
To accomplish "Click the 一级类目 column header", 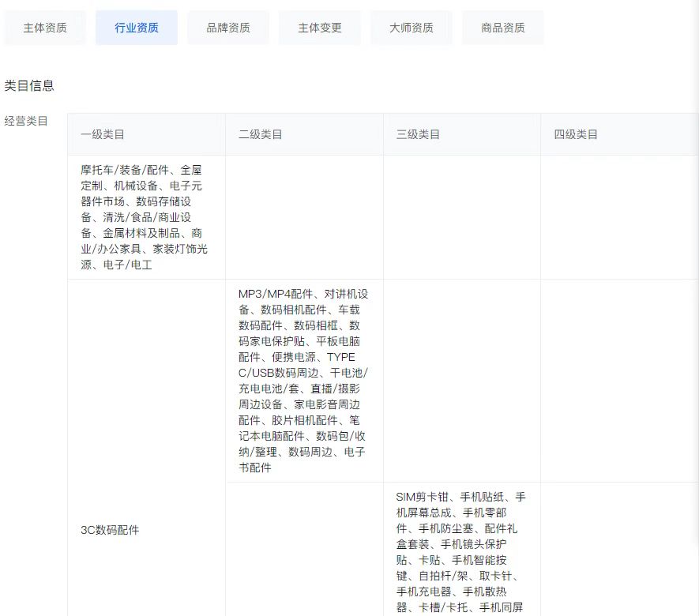I will pyautogui.click(x=103, y=134).
